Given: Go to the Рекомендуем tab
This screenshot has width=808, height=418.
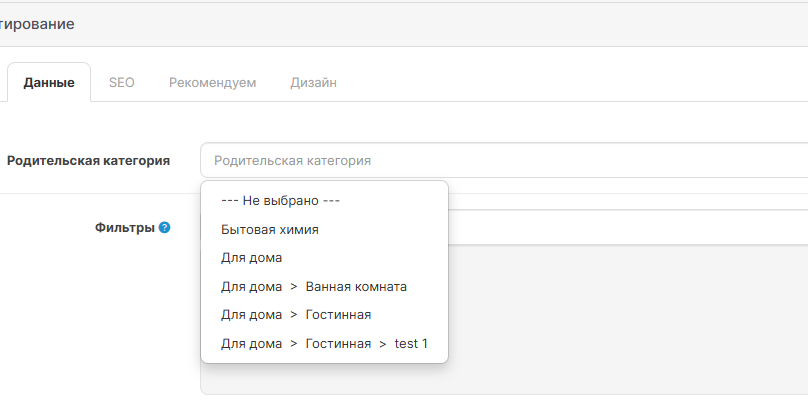Looking at the screenshot, I should (212, 83).
